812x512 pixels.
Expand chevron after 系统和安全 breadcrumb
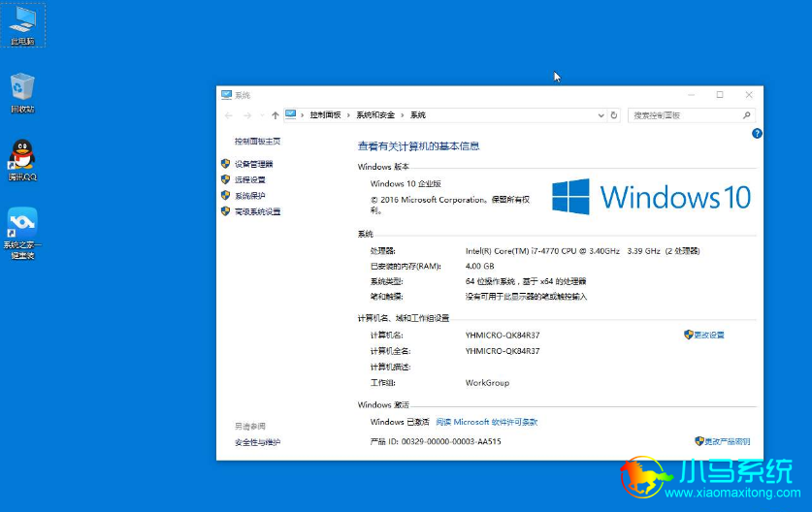[403, 115]
